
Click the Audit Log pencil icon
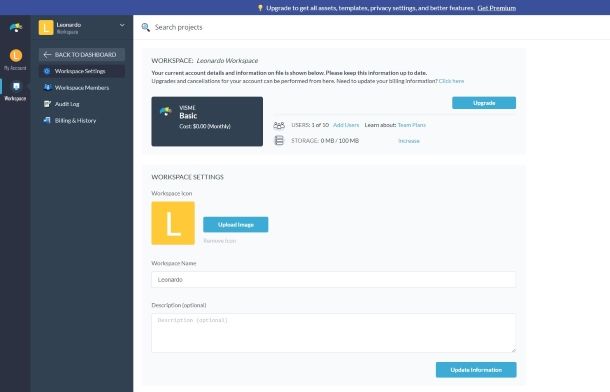47,104
